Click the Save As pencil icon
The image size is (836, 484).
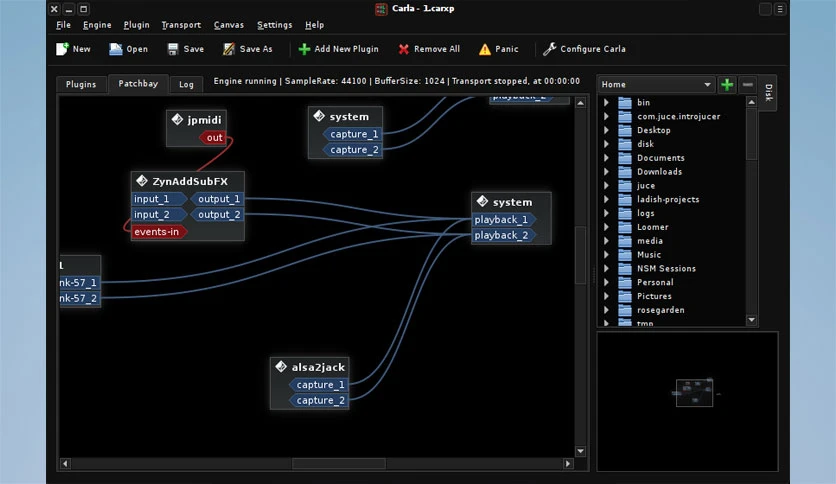pos(229,49)
